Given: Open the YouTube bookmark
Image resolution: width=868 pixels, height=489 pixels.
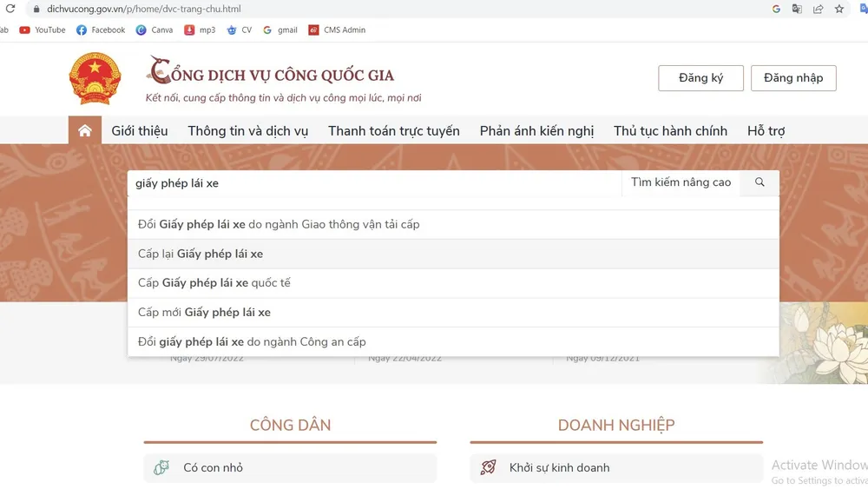Looking at the screenshot, I should (42, 30).
